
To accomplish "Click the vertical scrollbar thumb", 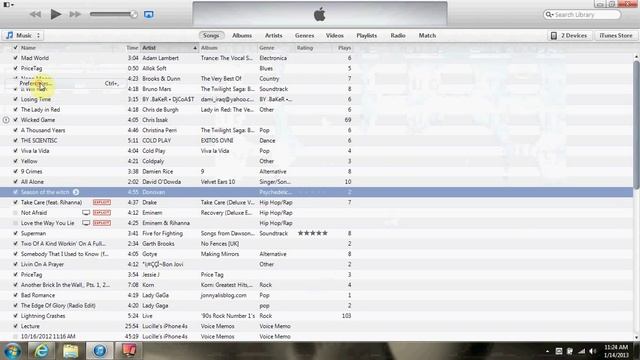I will pos(636,124).
